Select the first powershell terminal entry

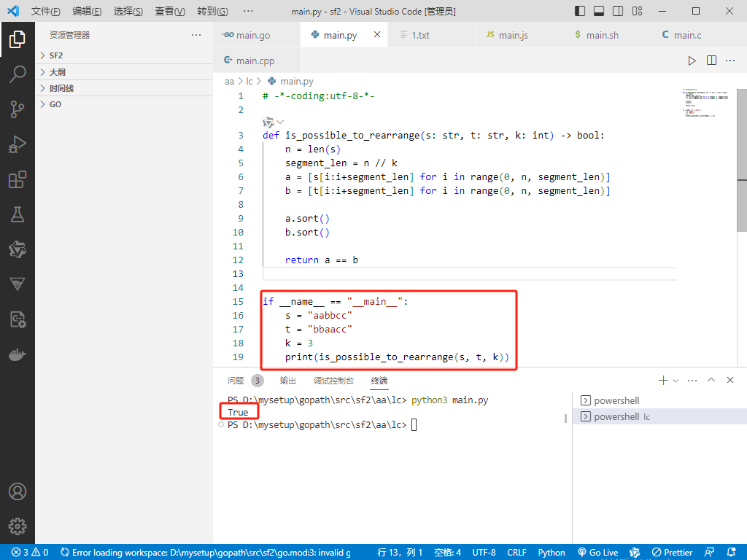(659, 400)
